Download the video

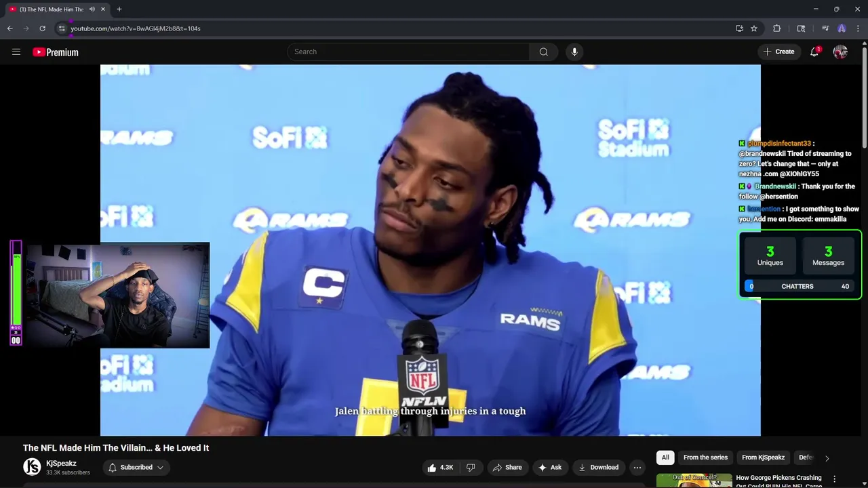pyautogui.click(x=597, y=468)
